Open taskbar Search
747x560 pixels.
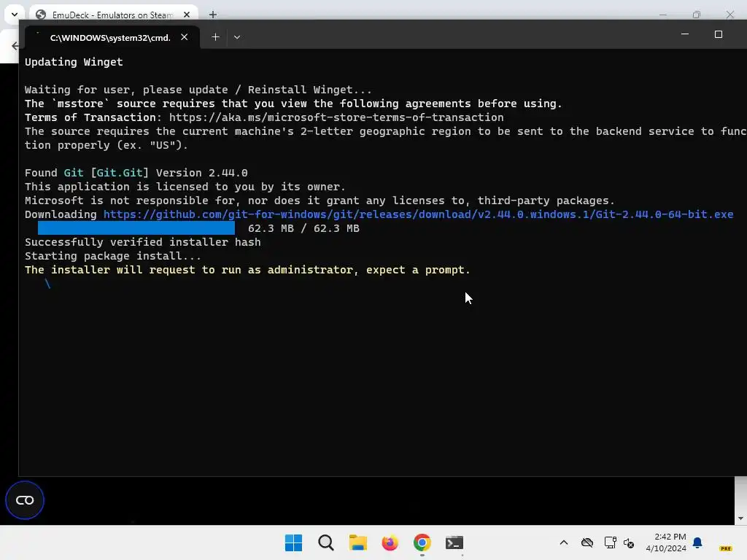(x=326, y=542)
